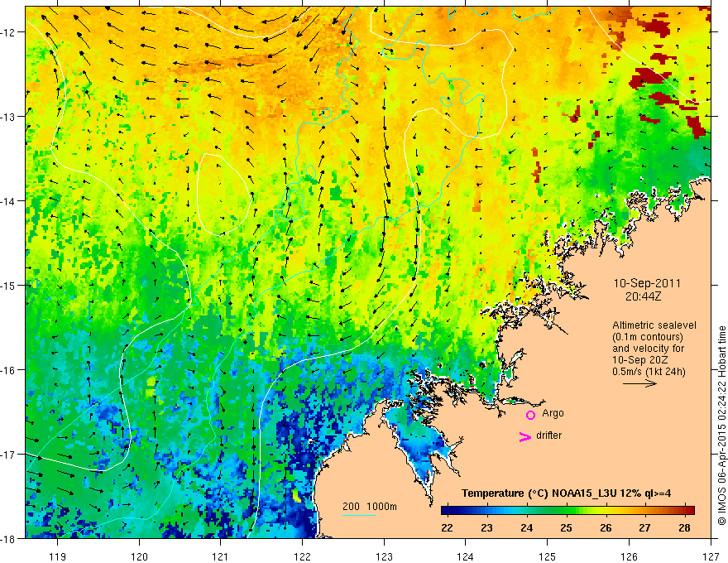Click the colorbar tick label 25
This screenshot has width=728, height=563.
click(566, 528)
